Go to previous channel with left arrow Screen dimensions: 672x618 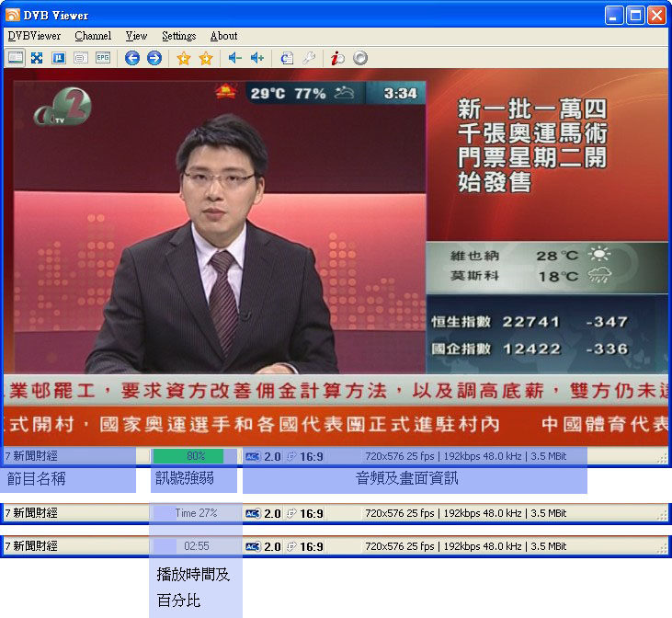pos(132,58)
